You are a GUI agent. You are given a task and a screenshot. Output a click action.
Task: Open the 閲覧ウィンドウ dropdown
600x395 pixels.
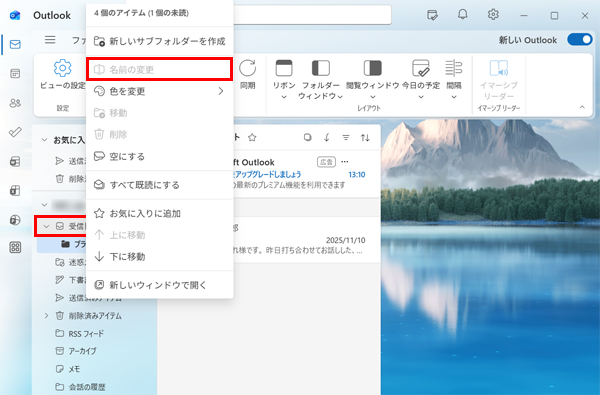click(372, 80)
